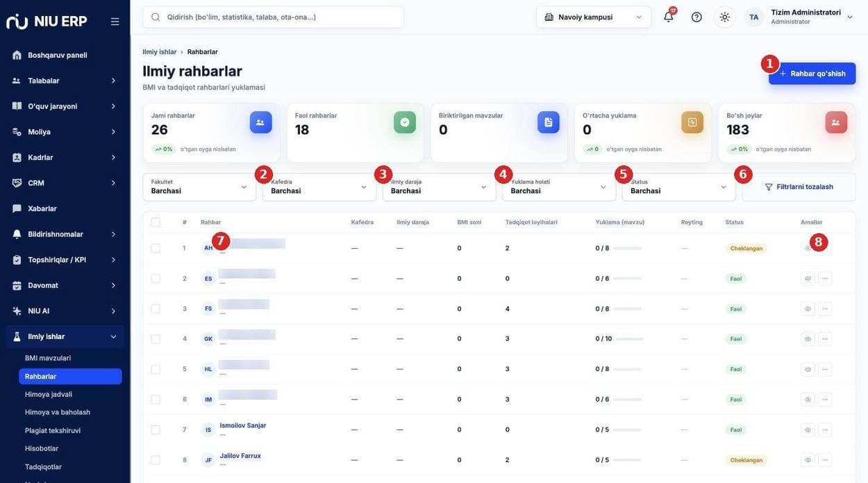Open the Yuklama holati filter dropdown
Screen dimensions: 868x483
559,187
